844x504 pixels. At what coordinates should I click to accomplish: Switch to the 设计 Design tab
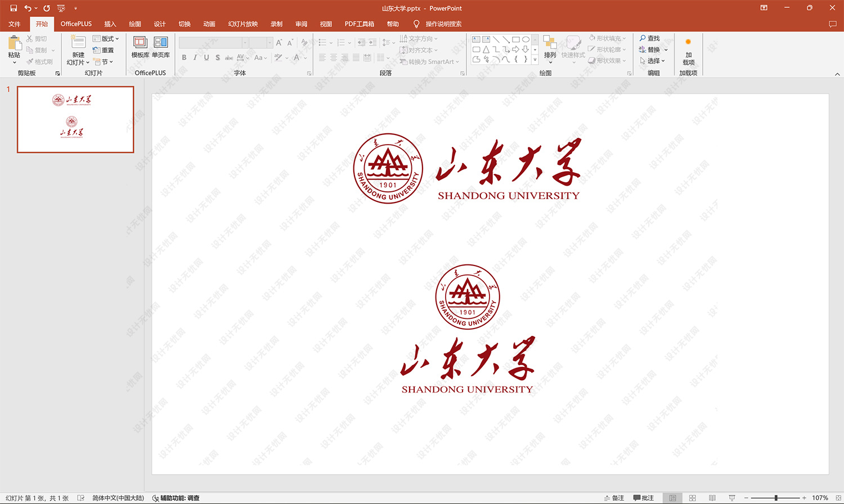tap(160, 24)
